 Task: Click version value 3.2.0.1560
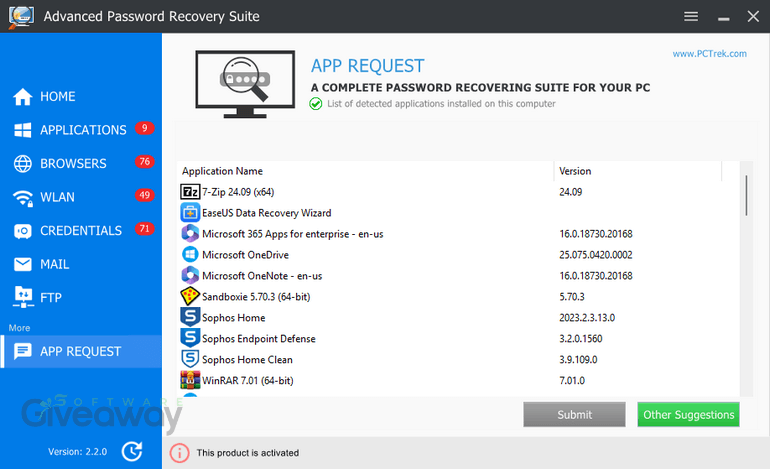click(580, 338)
